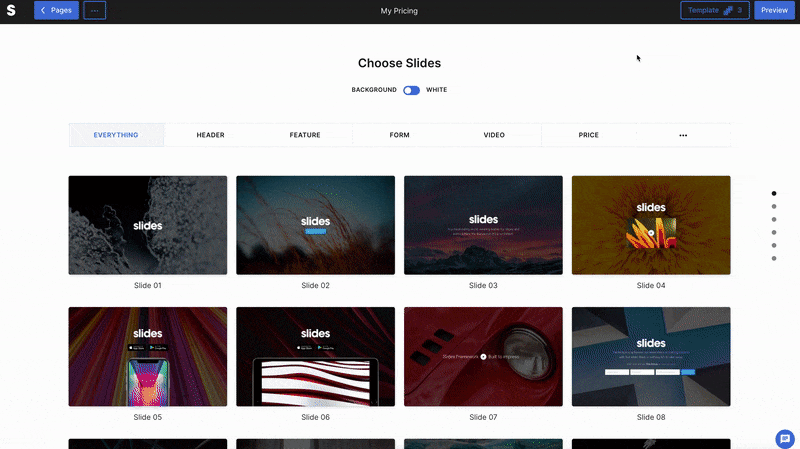Choose the Slide 04 thumbnail
The height and width of the screenshot is (449, 800).
tap(651, 225)
